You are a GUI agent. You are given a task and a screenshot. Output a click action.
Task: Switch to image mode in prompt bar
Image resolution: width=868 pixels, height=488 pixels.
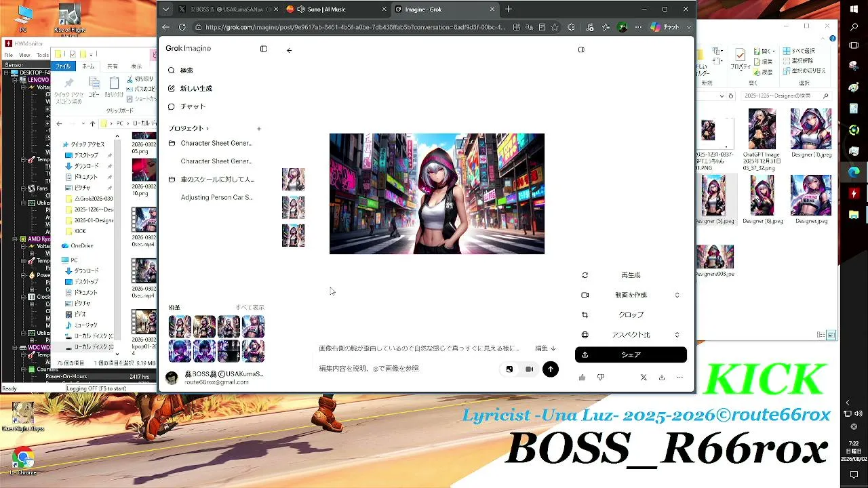pyautogui.click(x=509, y=369)
